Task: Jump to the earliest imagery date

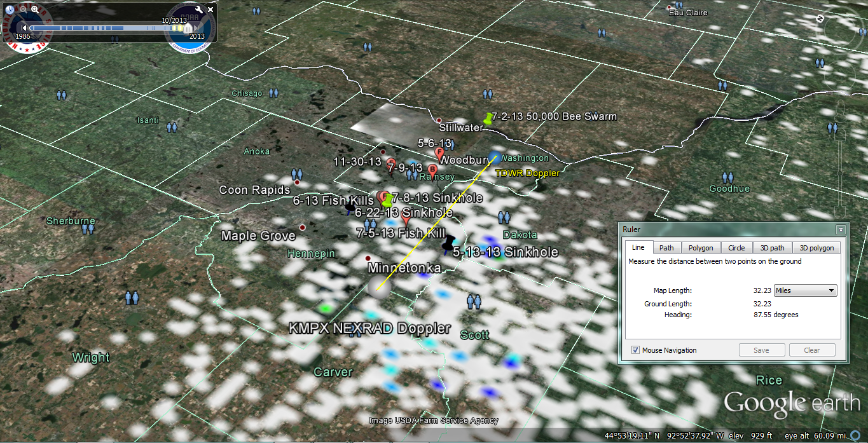Action: [x=24, y=27]
